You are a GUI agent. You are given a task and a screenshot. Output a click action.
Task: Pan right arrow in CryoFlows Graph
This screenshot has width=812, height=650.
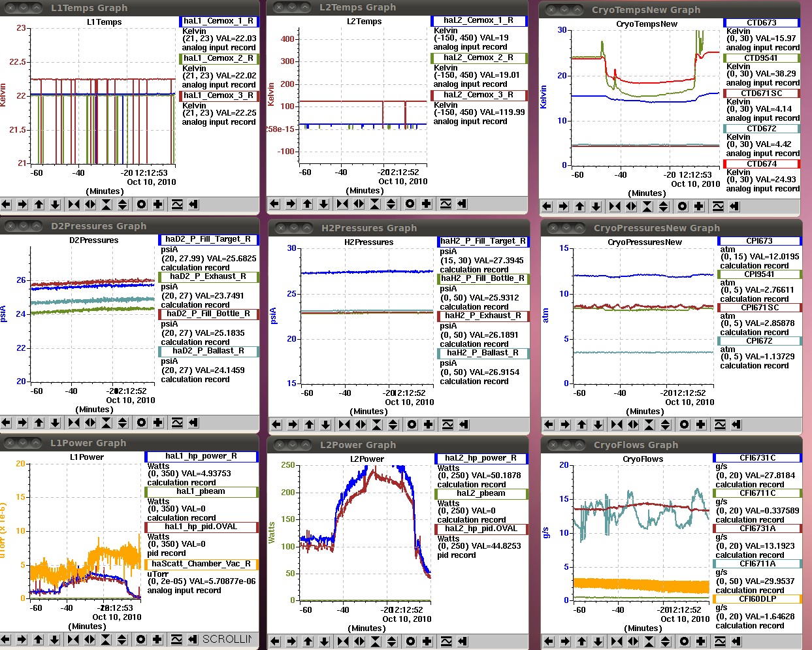click(565, 642)
